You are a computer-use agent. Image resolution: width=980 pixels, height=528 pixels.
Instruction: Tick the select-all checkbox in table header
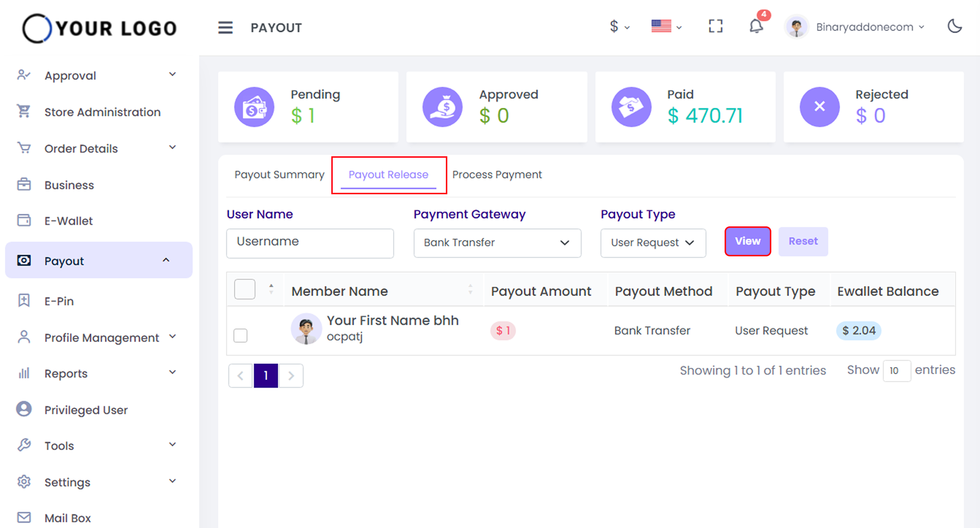tap(244, 289)
